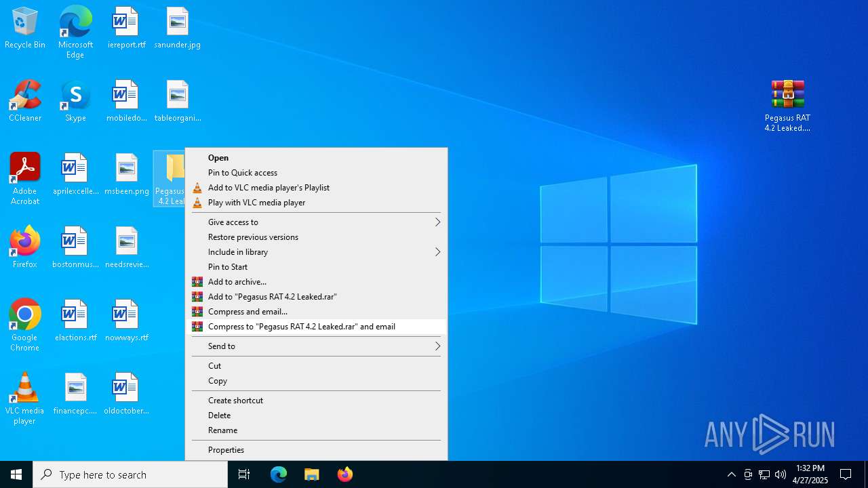
Task: Select the oldoctober... Word document
Action: pos(126,394)
